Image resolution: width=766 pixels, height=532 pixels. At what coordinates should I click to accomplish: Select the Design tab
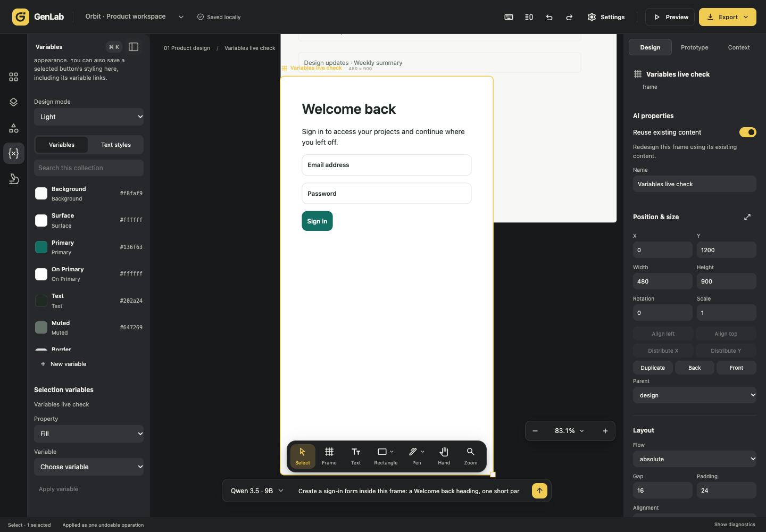point(650,47)
